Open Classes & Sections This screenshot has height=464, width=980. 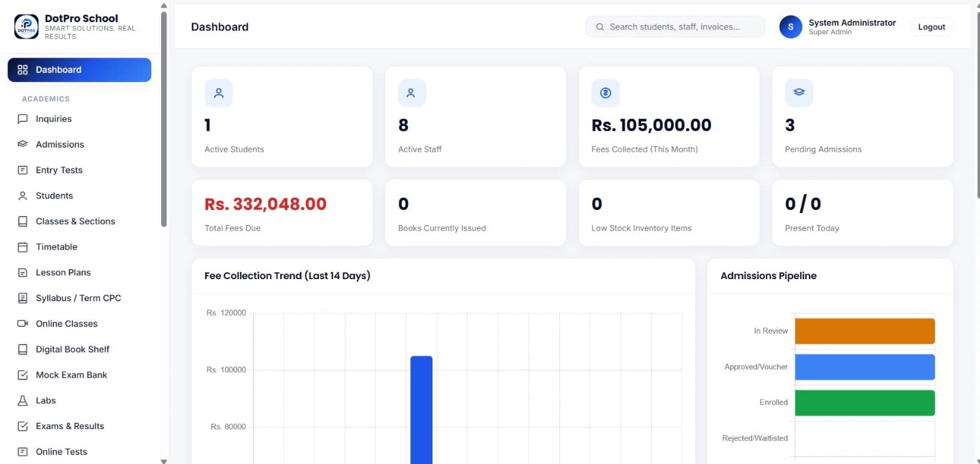point(80,222)
